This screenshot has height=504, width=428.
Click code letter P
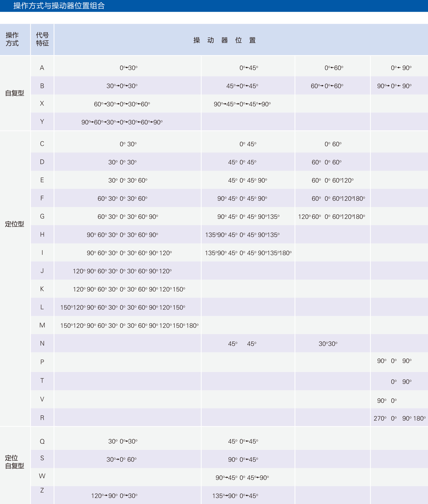(x=42, y=362)
